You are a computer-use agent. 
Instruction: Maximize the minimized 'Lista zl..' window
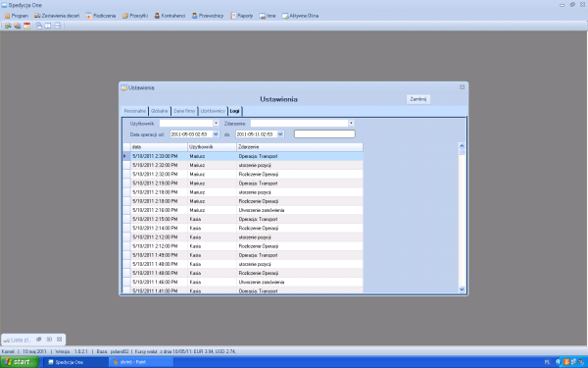pos(49,340)
